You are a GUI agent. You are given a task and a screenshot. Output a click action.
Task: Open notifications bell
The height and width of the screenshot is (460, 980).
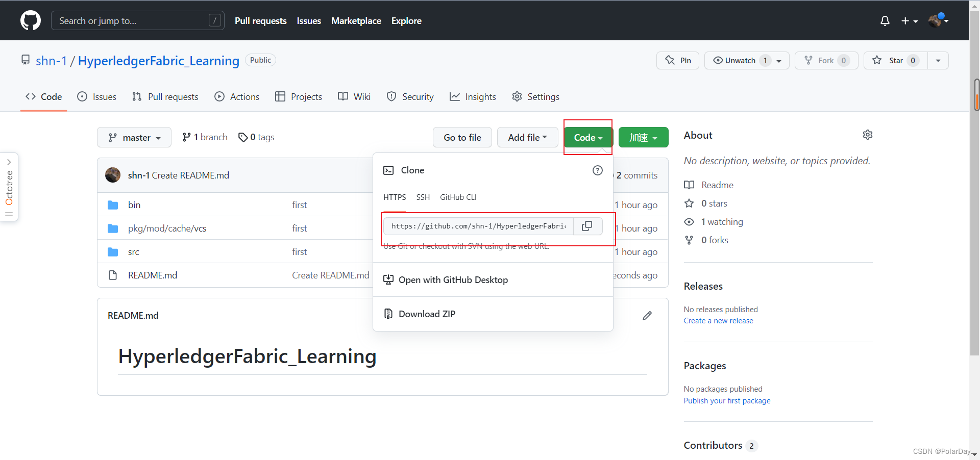coord(885,21)
